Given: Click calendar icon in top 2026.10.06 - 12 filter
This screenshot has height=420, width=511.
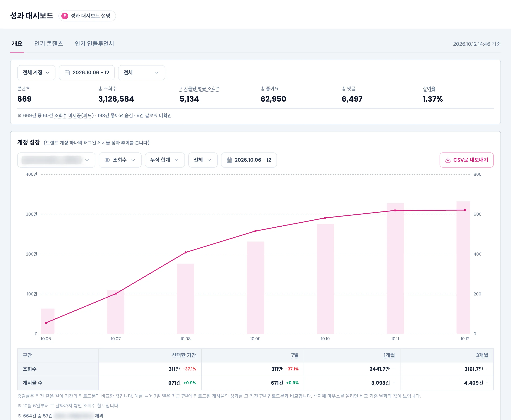Looking at the screenshot, I should coord(67,73).
